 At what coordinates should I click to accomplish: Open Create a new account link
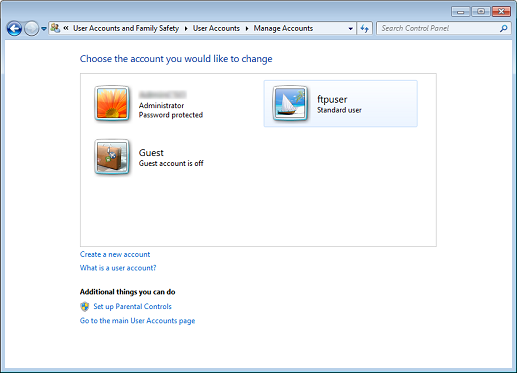115,254
